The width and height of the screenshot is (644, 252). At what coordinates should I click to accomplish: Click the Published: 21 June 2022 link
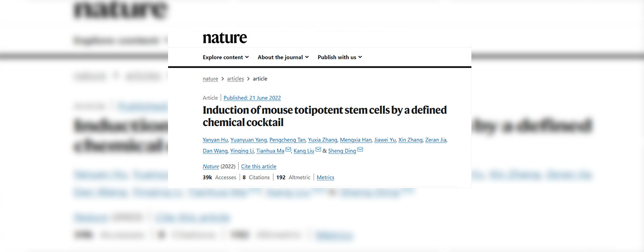pyautogui.click(x=252, y=98)
